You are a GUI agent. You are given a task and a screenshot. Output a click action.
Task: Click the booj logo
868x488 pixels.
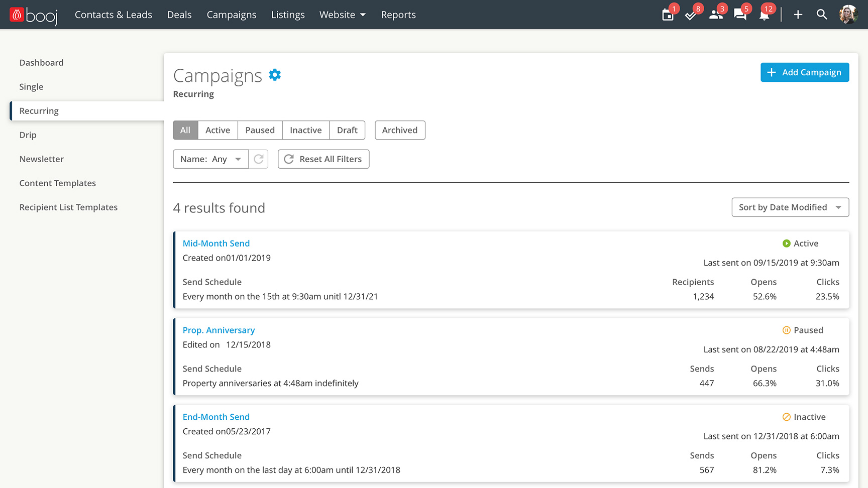34,15
